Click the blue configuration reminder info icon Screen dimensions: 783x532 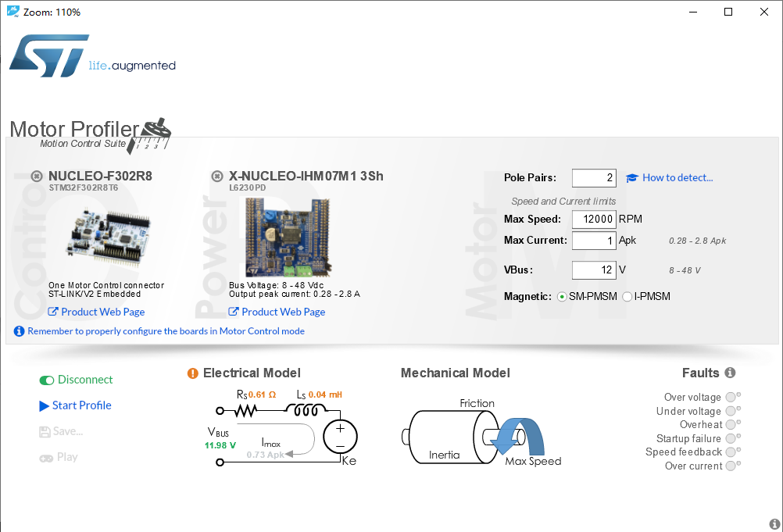point(19,331)
